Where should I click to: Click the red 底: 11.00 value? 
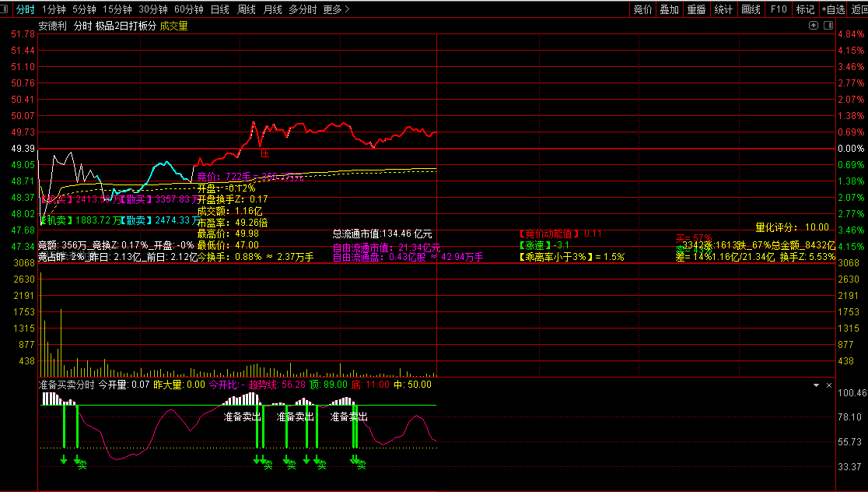[370, 385]
